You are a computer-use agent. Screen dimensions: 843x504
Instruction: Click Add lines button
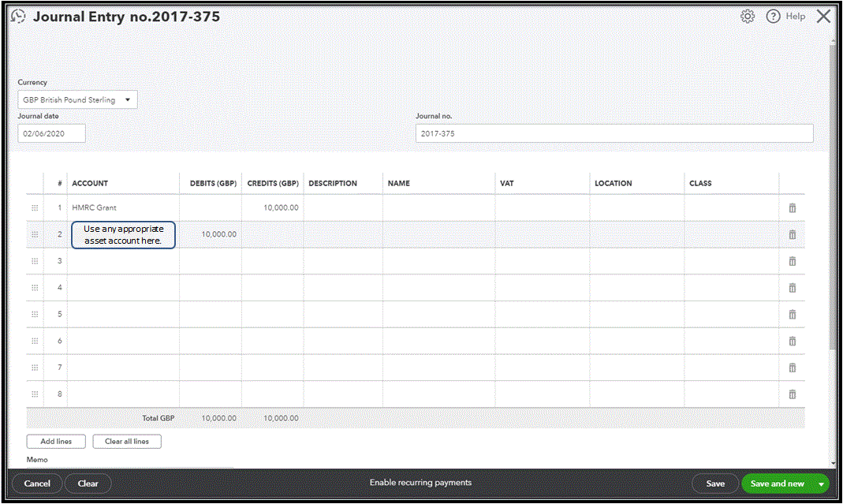pos(56,441)
